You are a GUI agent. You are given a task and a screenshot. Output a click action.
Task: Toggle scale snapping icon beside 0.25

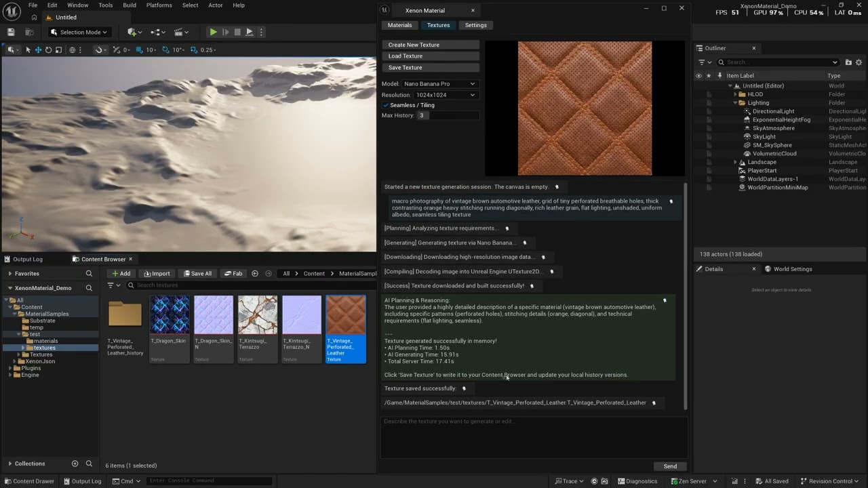click(195, 49)
